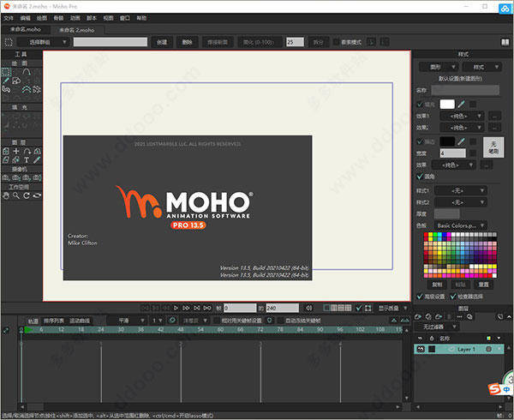Open the Styles dropdown in Style panel
The image size is (514, 420).
tap(481, 67)
